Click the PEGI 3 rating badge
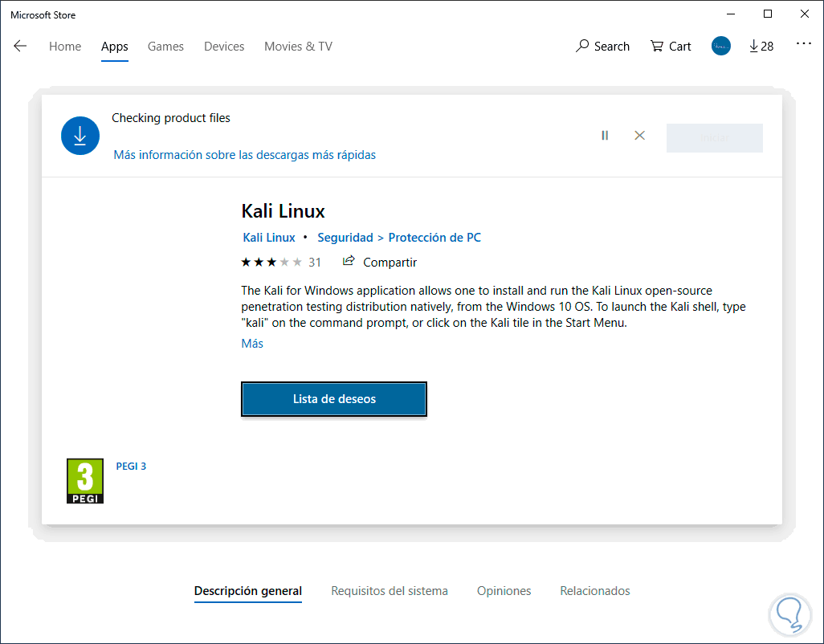 tap(85, 480)
